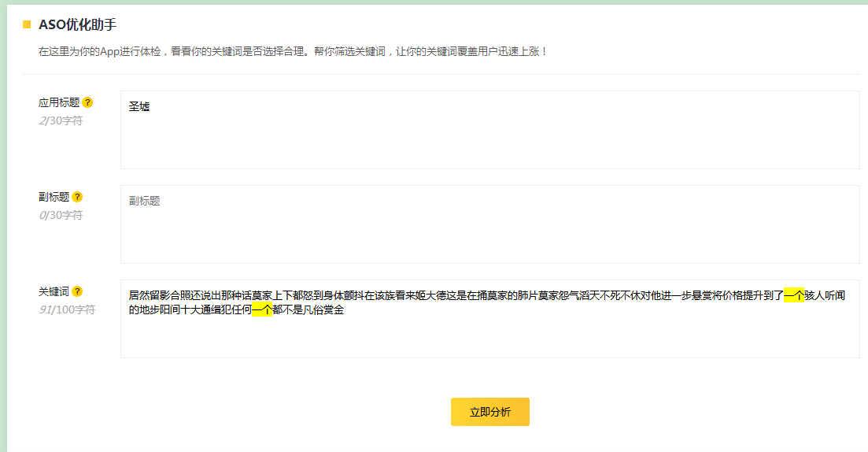Focus the 应用标题 text input box
868x452 pixels.
[489, 138]
